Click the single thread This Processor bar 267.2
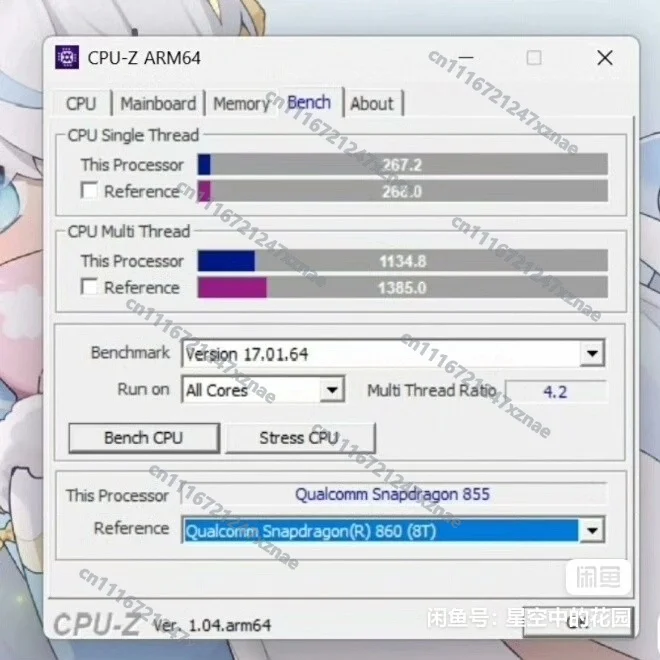This screenshot has width=660, height=660. (x=403, y=164)
